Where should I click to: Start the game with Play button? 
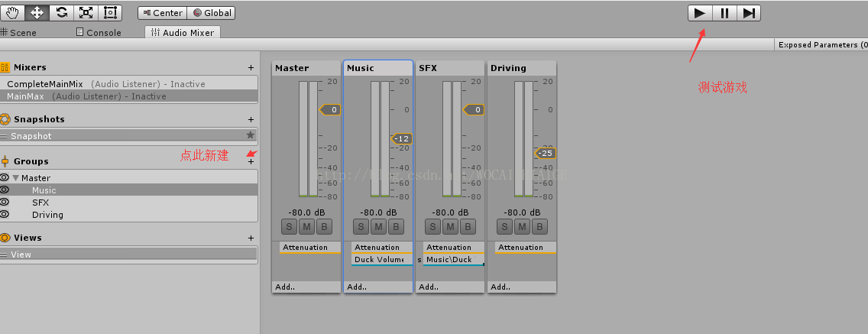(700, 13)
